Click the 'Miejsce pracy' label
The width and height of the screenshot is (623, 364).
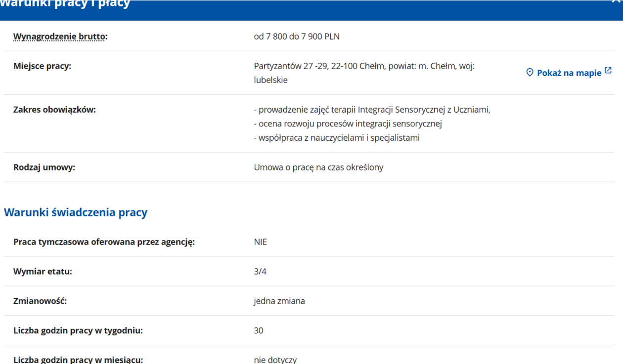42,66
